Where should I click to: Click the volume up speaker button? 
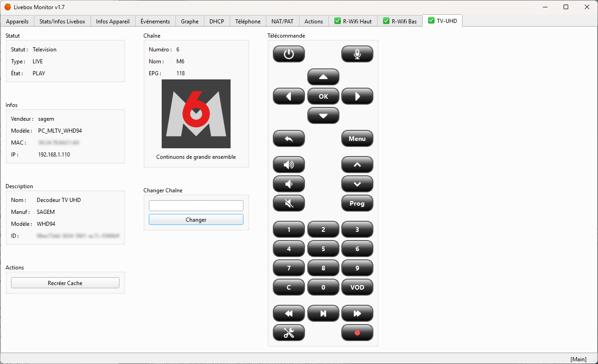(289, 165)
